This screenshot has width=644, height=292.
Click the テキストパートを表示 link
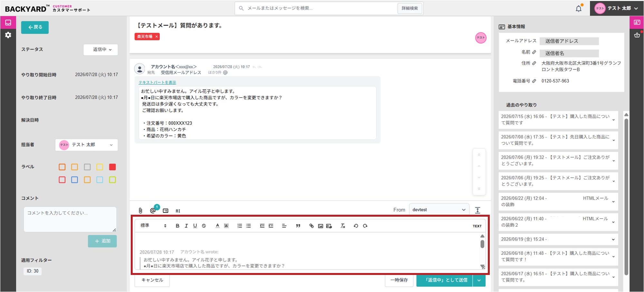pos(157,82)
